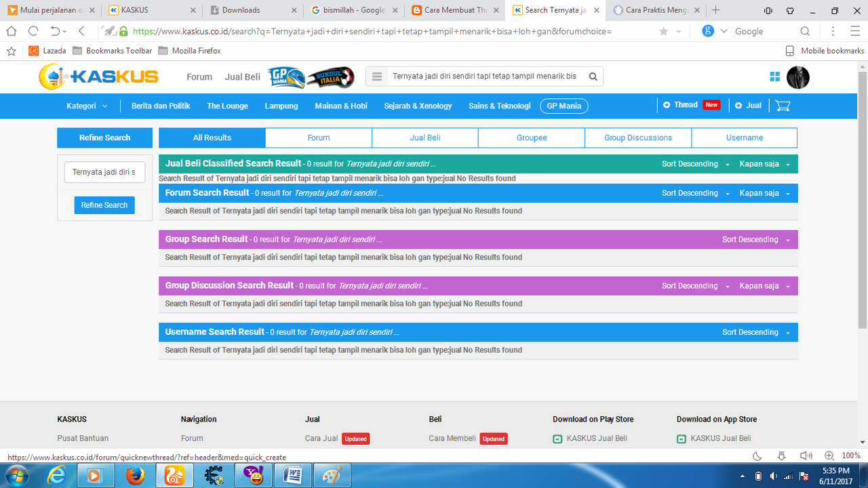This screenshot has height=488, width=868.
Task: Open Forum Search Kapan saja dropdown
Action: tap(765, 193)
